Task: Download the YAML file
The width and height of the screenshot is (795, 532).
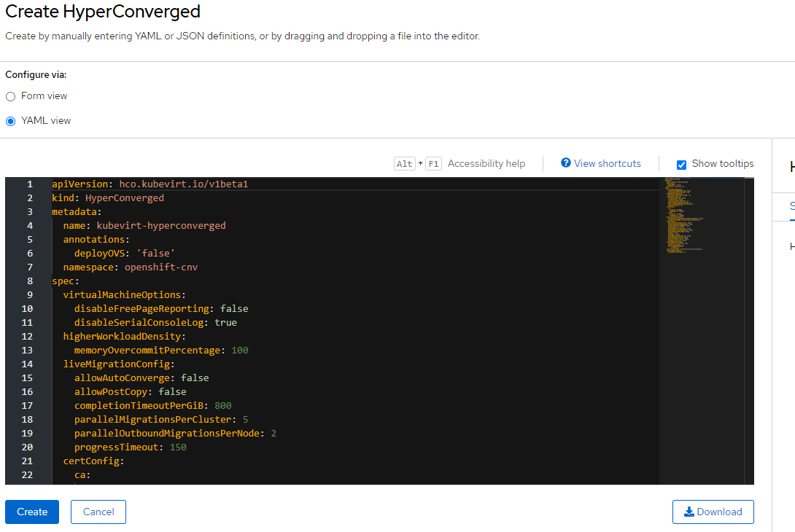Action: point(713,512)
